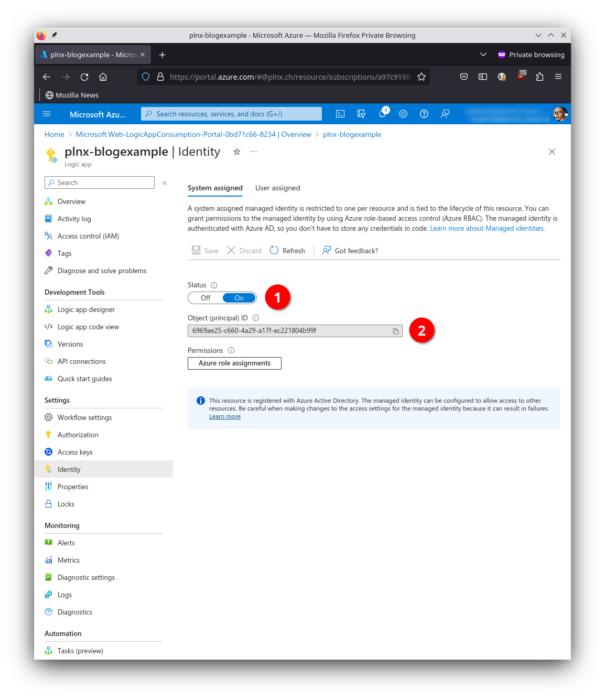
Task: Copy the Object principal ID
Action: 396,331
